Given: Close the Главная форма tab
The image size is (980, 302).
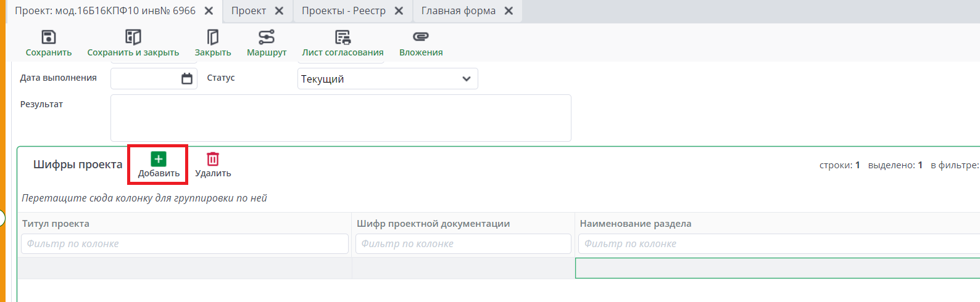Looking at the screenshot, I should tap(509, 11).
